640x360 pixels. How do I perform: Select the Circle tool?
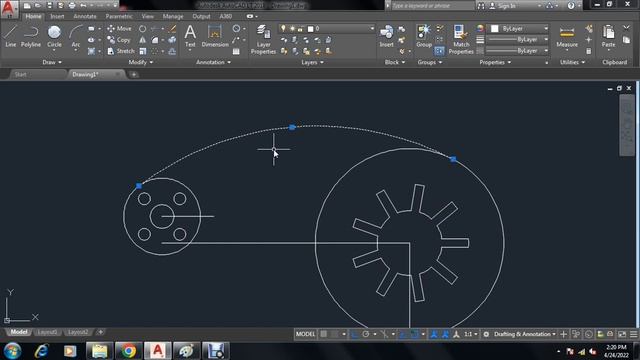tap(54, 36)
